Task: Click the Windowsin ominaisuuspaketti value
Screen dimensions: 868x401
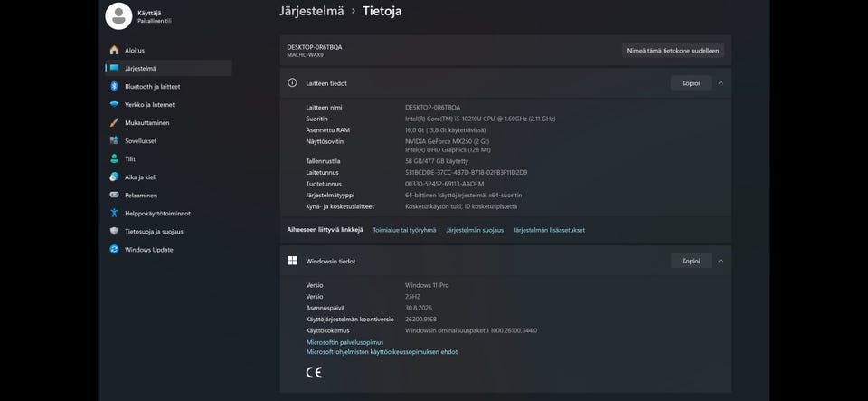Action: coord(471,330)
